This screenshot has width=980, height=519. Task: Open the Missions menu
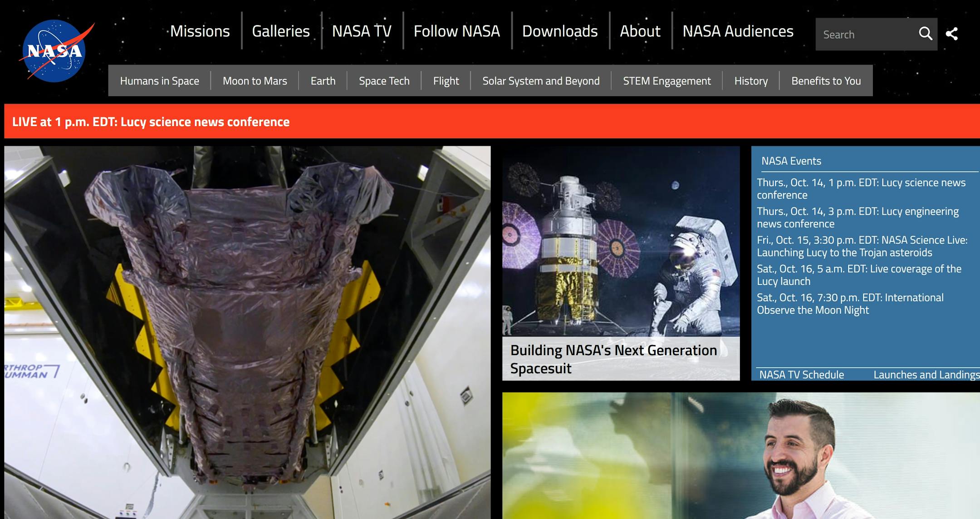click(x=200, y=31)
